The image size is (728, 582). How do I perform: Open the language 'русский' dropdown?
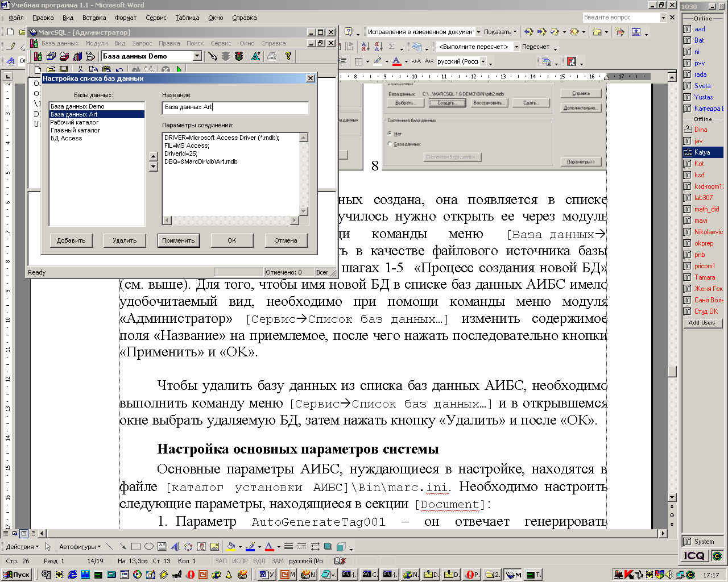[483, 61]
